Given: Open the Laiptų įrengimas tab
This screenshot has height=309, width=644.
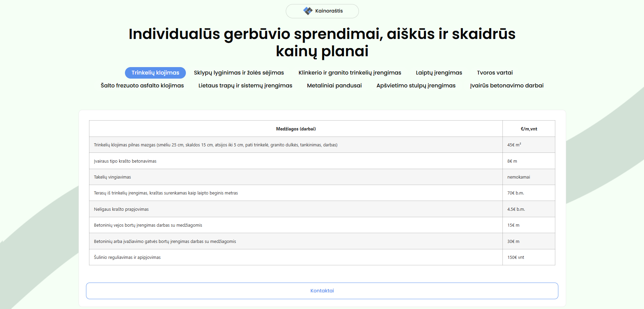Looking at the screenshot, I should tap(439, 73).
